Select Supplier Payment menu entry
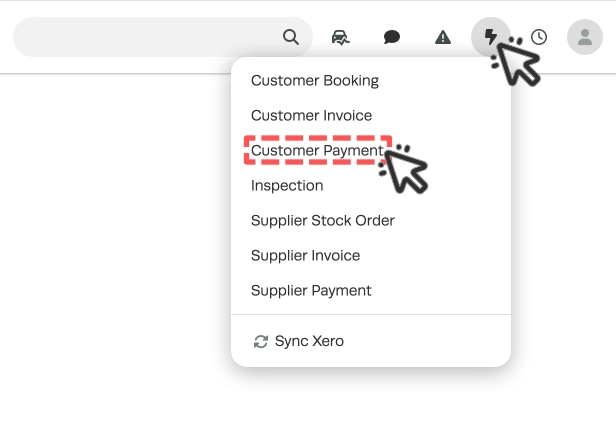The width and height of the screenshot is (616, 421). (311, 290)
